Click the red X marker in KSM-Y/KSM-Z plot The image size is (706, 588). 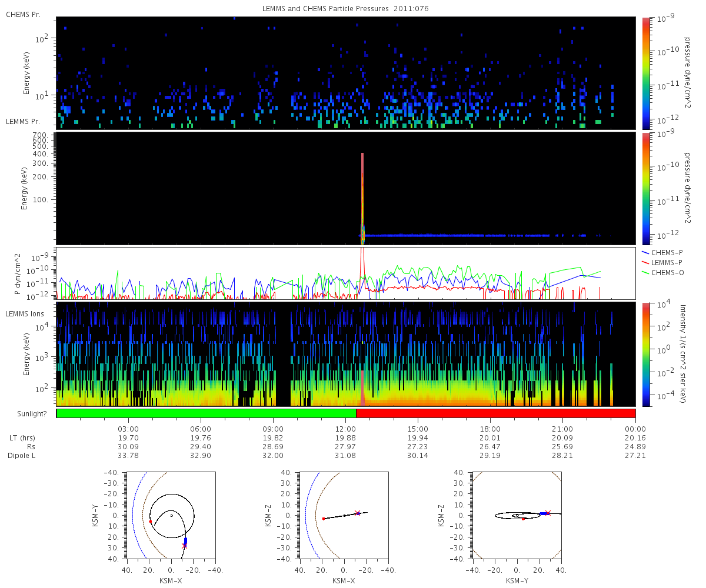pos(548,513)
